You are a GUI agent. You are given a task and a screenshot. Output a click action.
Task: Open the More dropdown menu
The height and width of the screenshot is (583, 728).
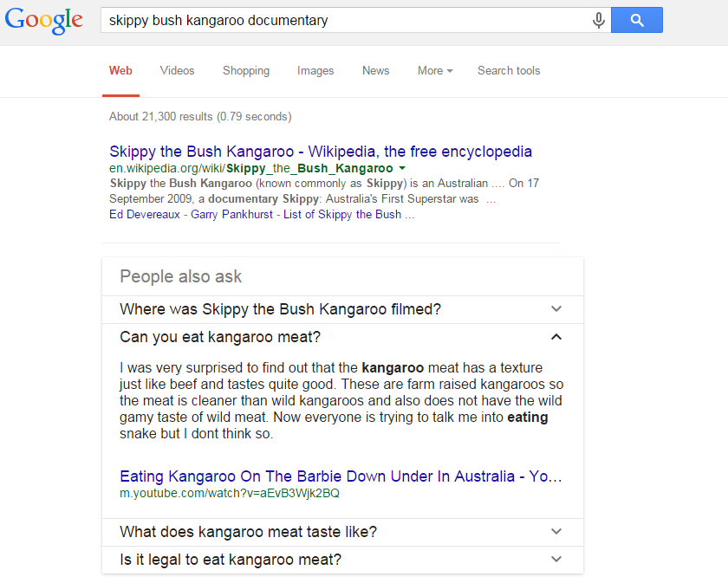[434, 71]
